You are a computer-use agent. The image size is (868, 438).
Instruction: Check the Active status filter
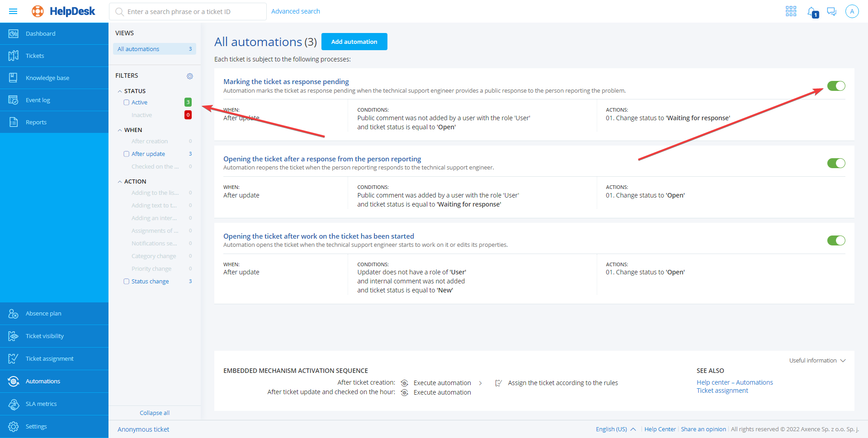[x=127, y=103]
